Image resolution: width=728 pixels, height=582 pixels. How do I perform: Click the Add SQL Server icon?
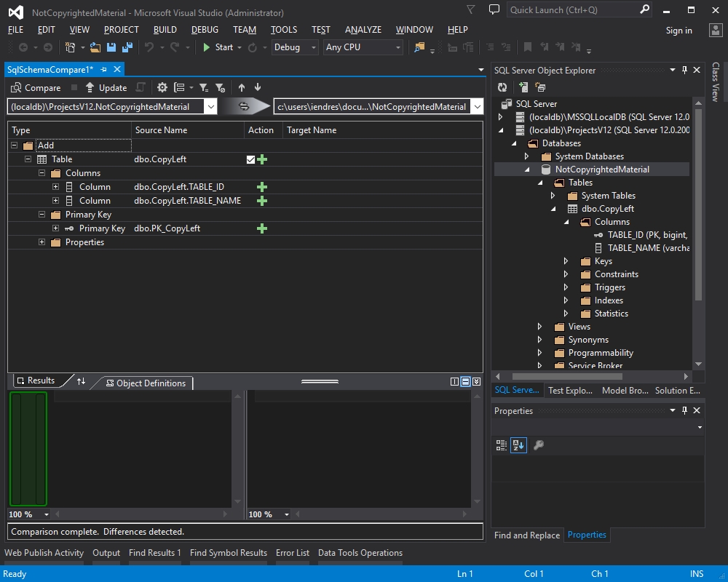point(523,87)
